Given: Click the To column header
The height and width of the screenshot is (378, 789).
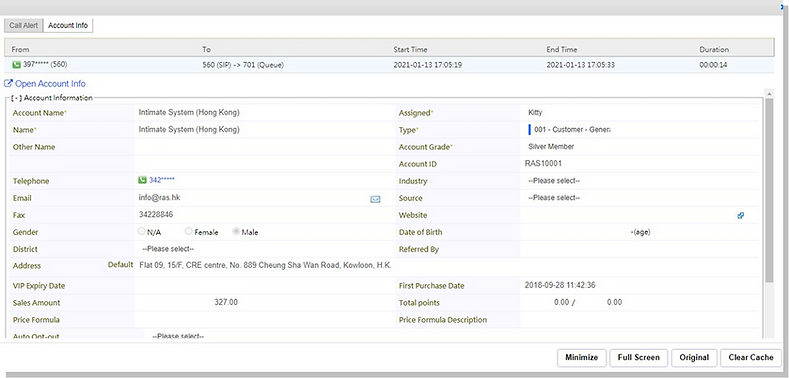Looking at the screenshot, I should [x=206, y=49].
